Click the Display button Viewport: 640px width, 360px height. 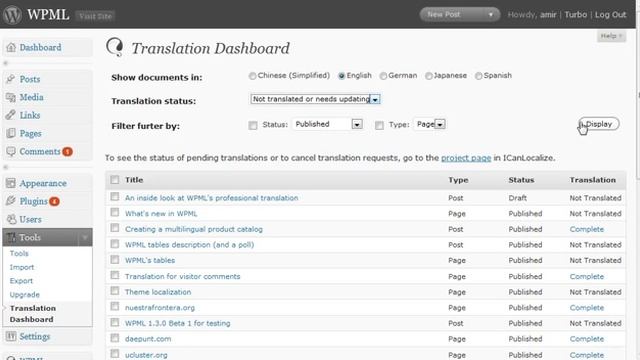point(599,124)
